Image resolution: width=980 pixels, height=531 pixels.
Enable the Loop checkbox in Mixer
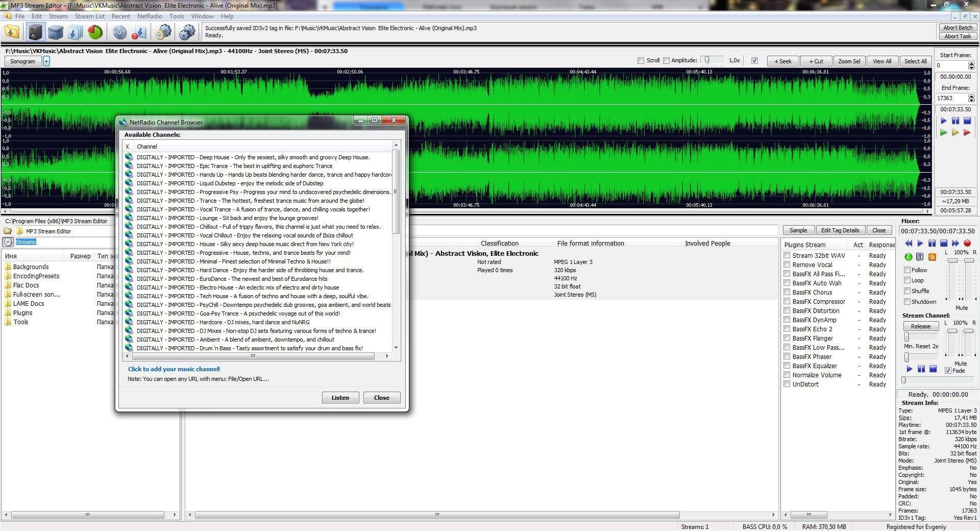pyautogui.click(x=908, y=280)
